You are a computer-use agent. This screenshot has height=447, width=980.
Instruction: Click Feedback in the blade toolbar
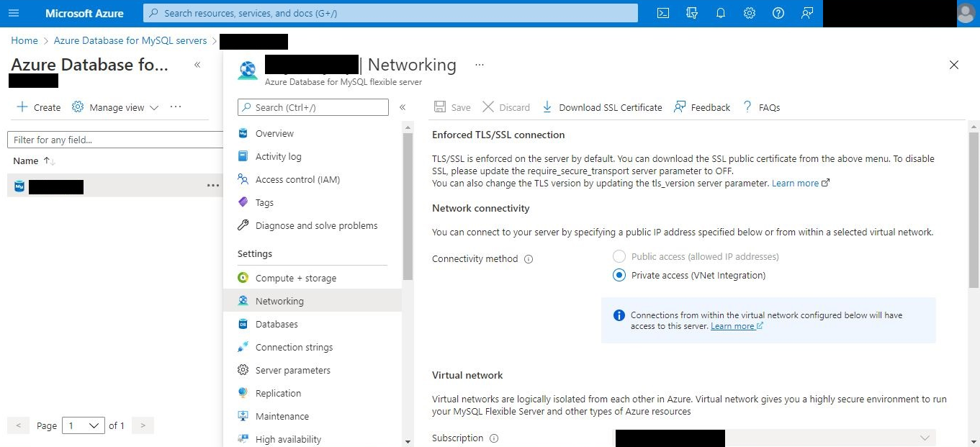pyautogui.click(x=702, y=107)
